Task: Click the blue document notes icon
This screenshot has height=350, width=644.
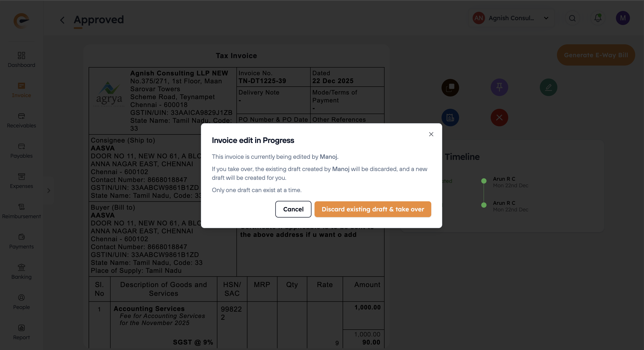Action: [450, 118]
